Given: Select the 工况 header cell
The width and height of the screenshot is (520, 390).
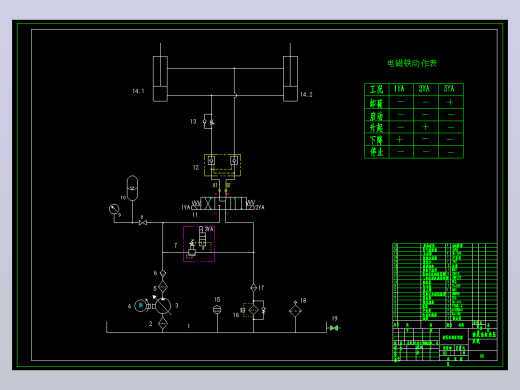Looking at the screenshot, I should point(377,89).
